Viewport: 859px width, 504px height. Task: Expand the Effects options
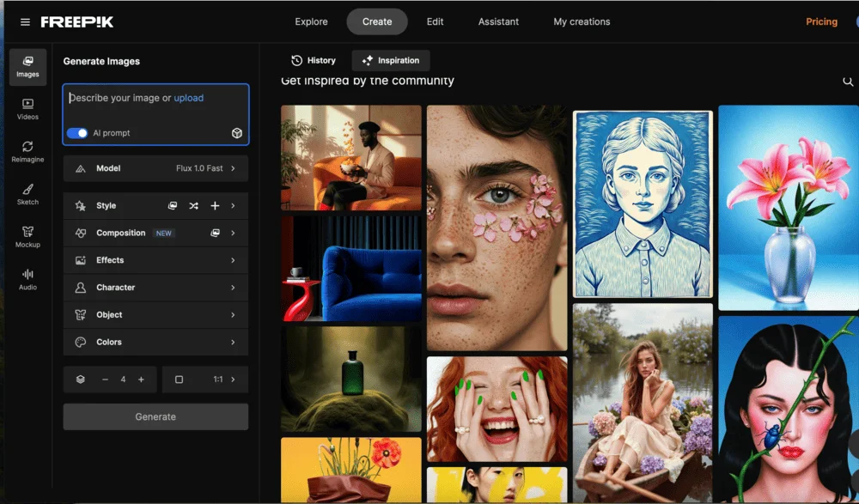tap(155, 260)
